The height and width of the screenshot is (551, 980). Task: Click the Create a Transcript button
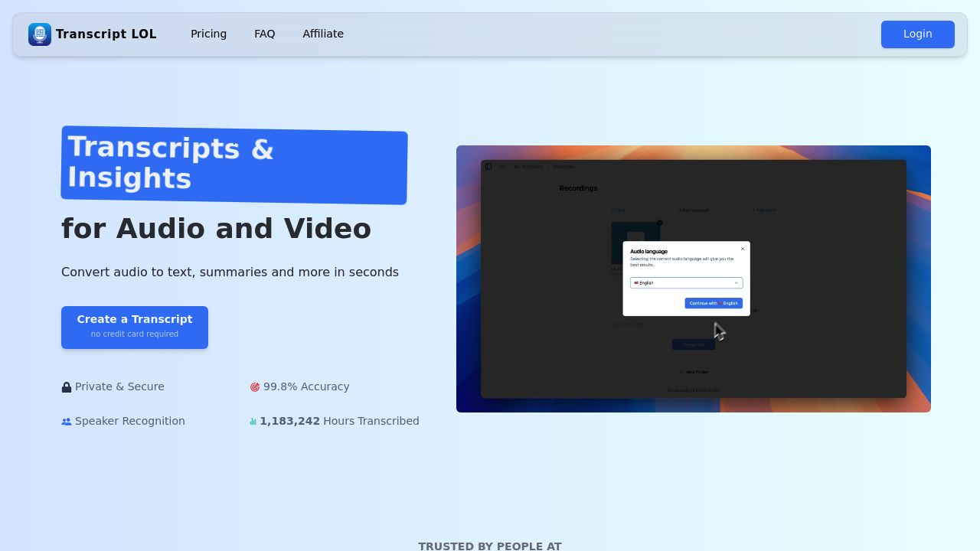pos(135,328)
